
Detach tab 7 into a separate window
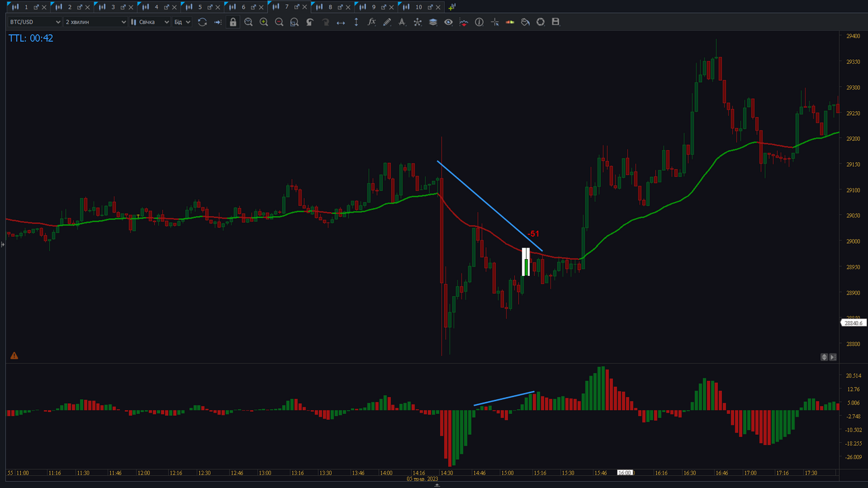coord(297,7)
